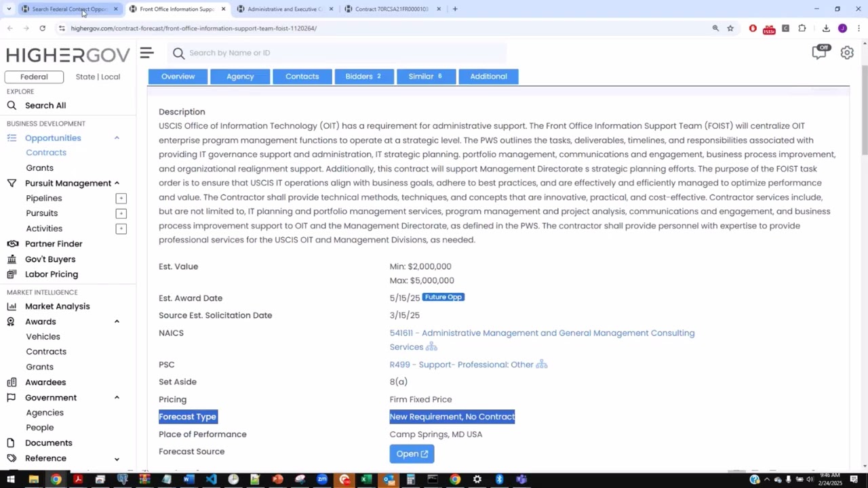Switch to the State | Local option
The width and height of the screenshot is (868, 488).
[98, 77]
